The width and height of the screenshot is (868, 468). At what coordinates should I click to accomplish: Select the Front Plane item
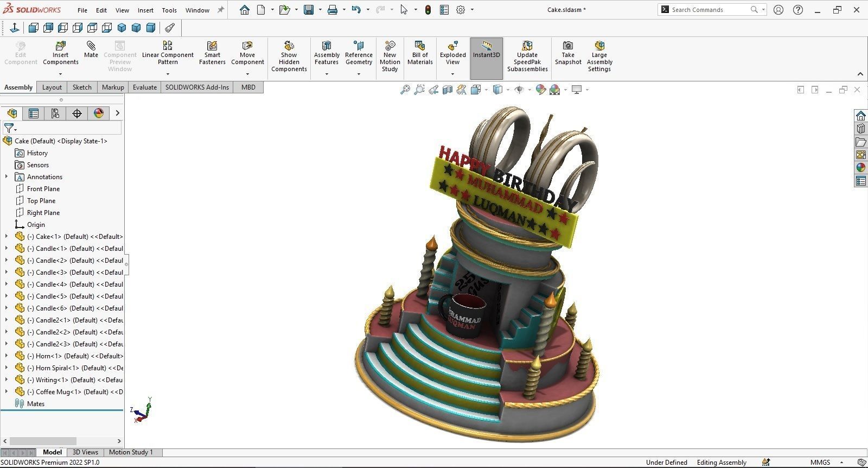[43, 189]
